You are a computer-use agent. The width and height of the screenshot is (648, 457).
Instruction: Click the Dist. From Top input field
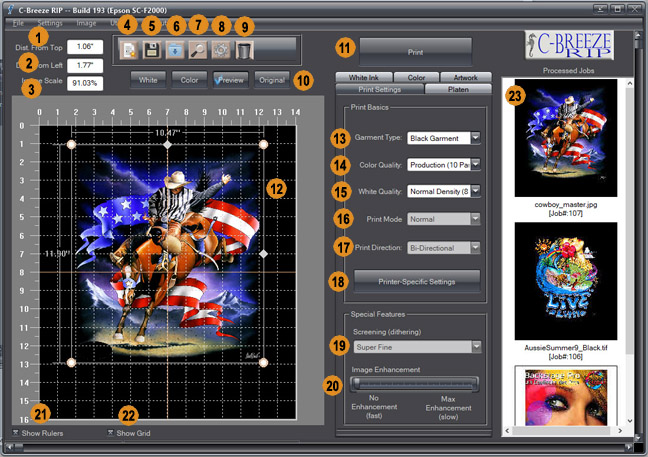pos(85,47)
